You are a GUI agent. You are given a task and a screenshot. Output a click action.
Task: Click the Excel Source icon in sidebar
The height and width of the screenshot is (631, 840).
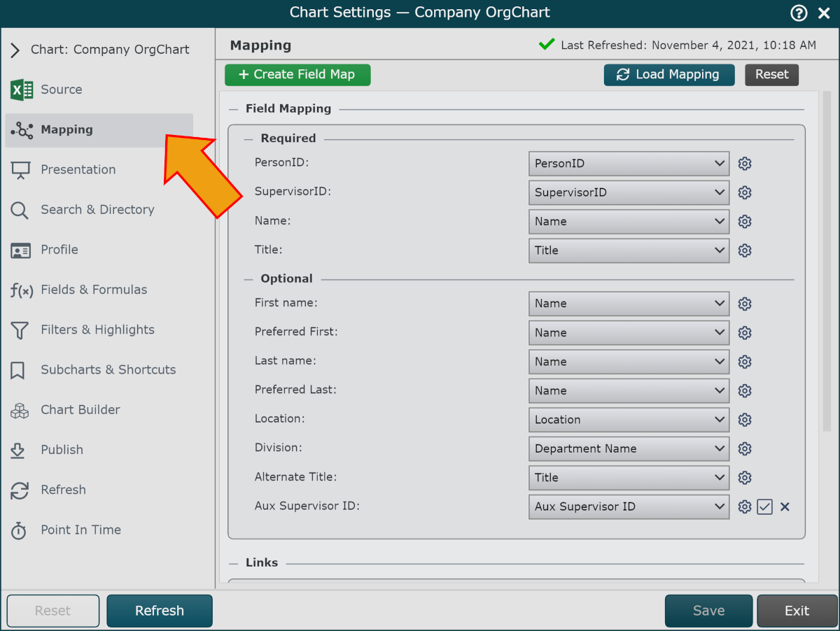(x=22, y=90)
